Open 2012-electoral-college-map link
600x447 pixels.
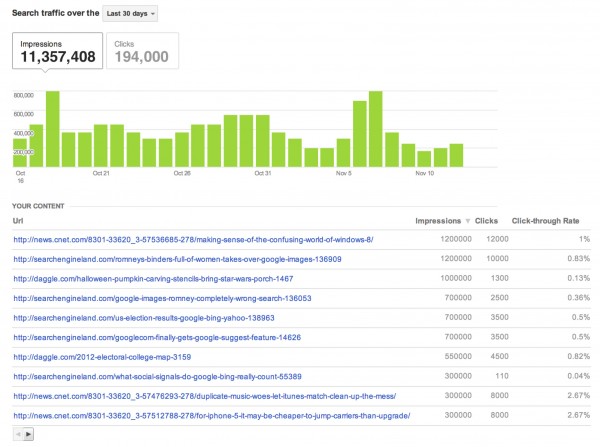[102, 357]
